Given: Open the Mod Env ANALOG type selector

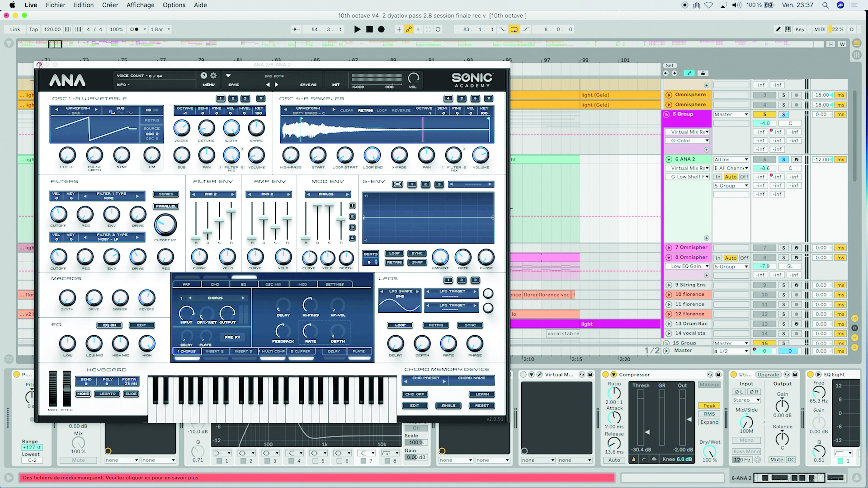Looking at the screenshot, I should (328, 194).
